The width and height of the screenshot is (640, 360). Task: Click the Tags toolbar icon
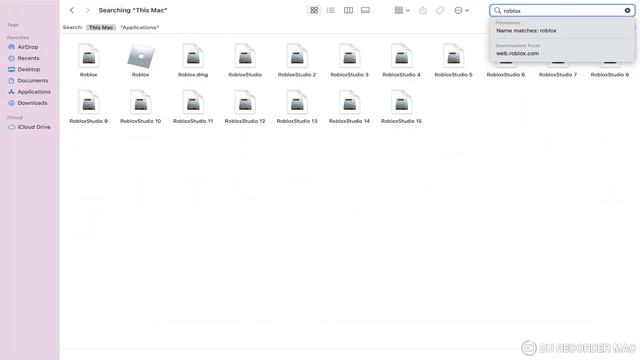pos(440,10)
